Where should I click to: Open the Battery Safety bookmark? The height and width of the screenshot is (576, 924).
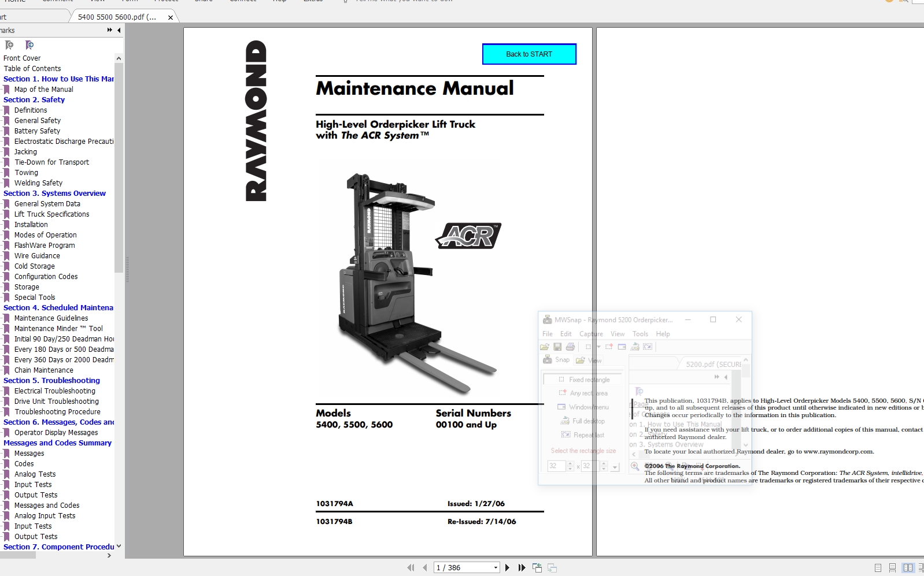coord(37,131)
